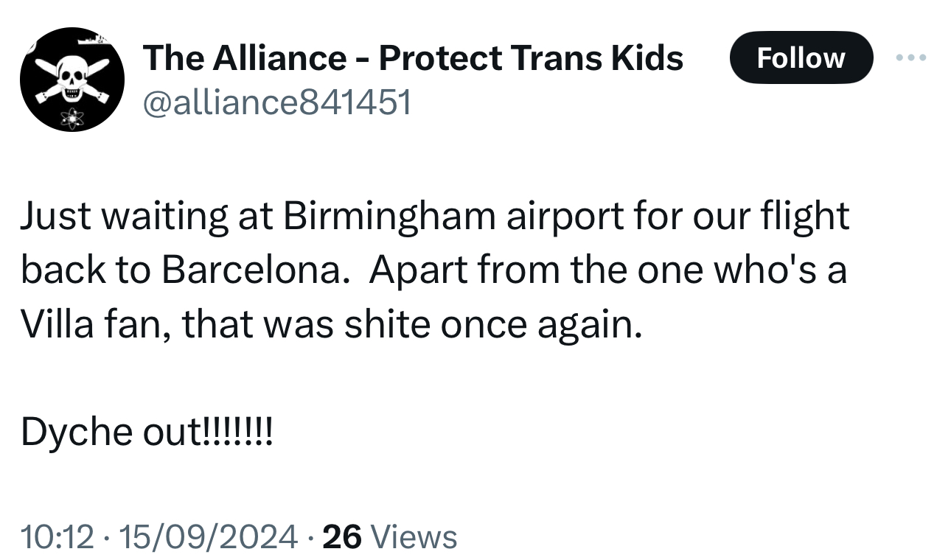
Task: Open the skull-and-crossbones profile avatar
Action: pyautogui.click(x=72, y=80)
